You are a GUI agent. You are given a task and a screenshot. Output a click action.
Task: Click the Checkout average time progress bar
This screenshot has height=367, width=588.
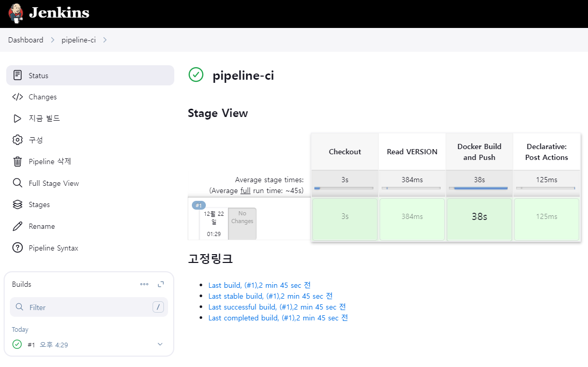coord(344,188)
